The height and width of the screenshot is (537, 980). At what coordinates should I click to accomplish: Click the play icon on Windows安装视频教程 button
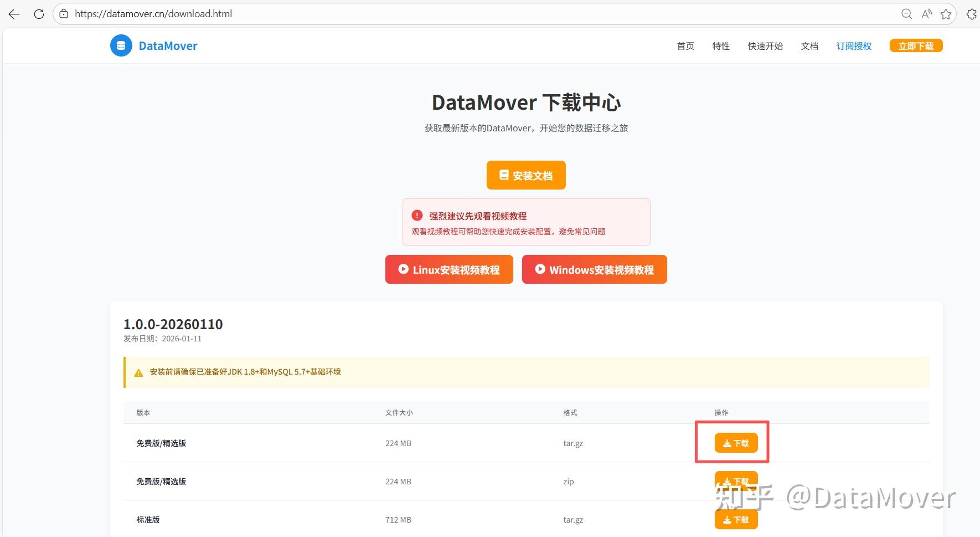(539, 269)
